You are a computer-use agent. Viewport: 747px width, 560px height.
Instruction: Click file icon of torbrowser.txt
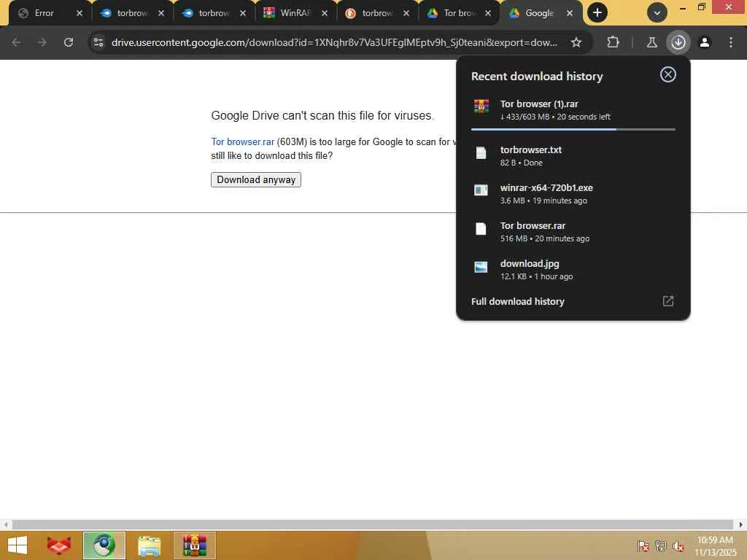[481, 153]
